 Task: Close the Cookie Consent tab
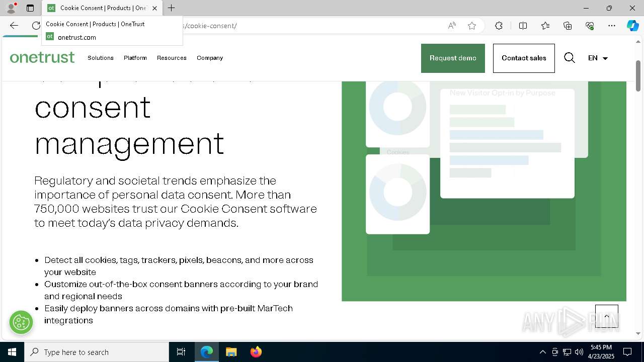tap(154, 8)
